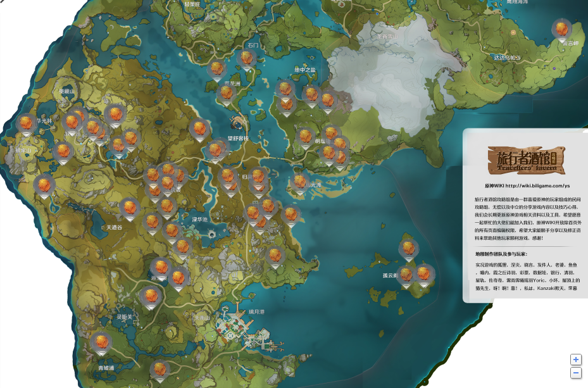Open the 原神WIKI wiki.biligame.com/ys link
Image resolution: width=588 pixels, height=388 pixels.
527,186
